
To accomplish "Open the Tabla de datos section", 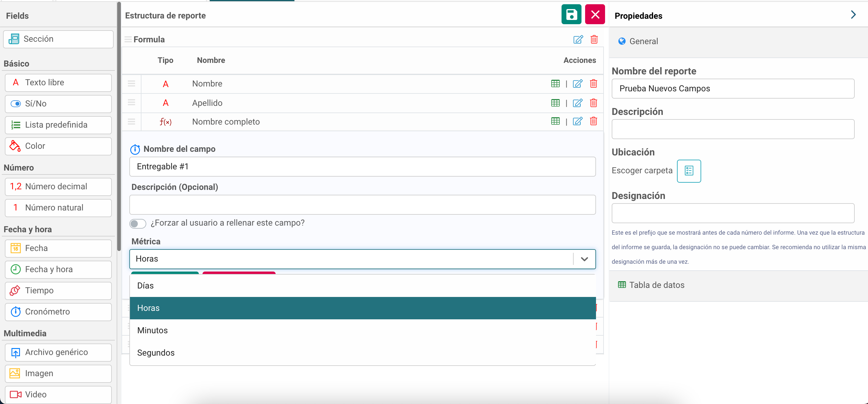I will [x=738, y=285].
